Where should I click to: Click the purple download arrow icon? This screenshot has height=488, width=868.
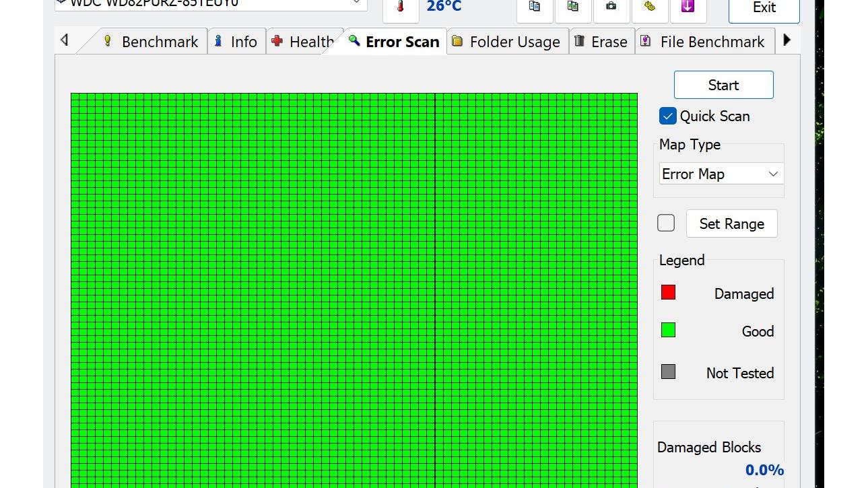(688, 7)
